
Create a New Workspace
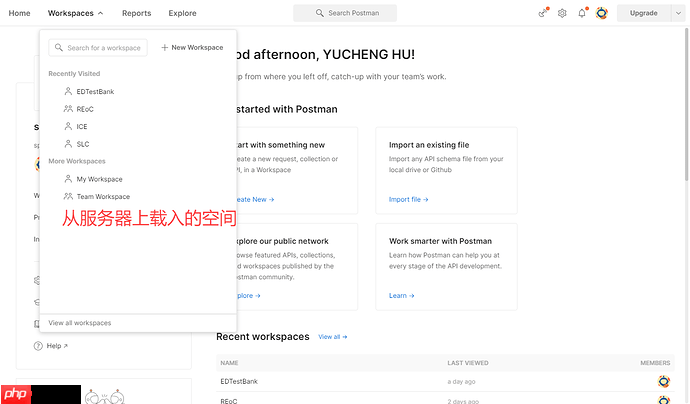tap(192, 48)
